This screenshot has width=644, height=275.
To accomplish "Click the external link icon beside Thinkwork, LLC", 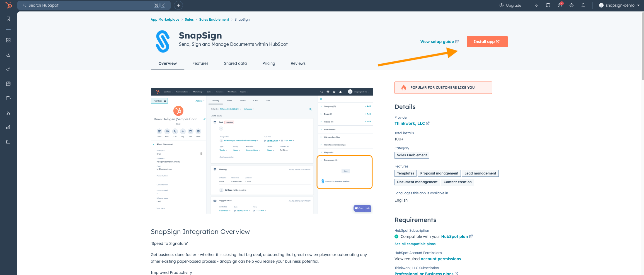I will coord(428,123).
